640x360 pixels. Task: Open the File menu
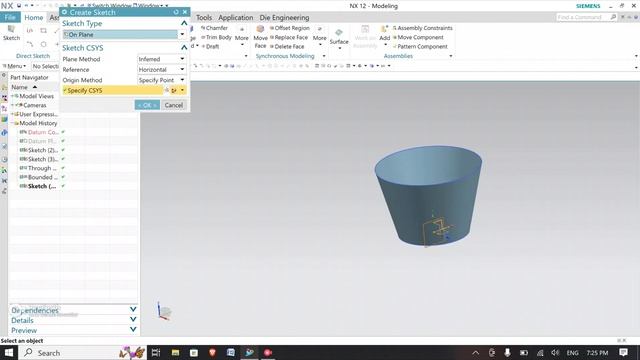(x=10, y=18)
